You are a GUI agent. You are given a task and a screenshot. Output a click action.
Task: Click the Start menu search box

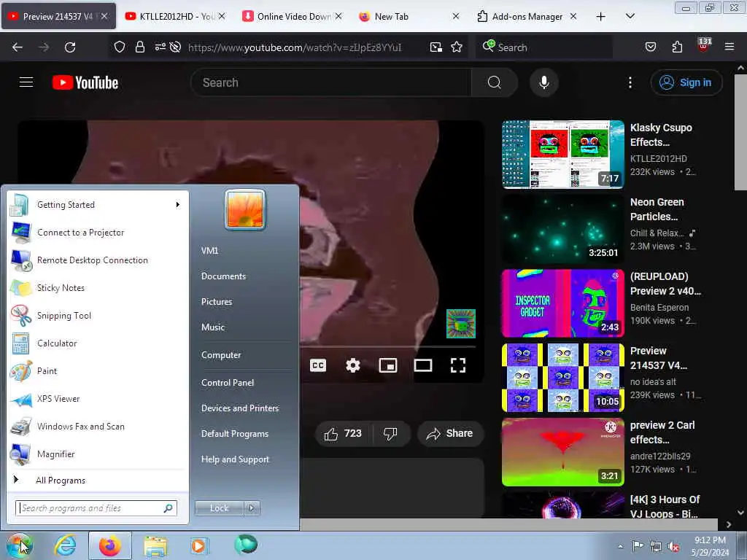pos(96,508)
